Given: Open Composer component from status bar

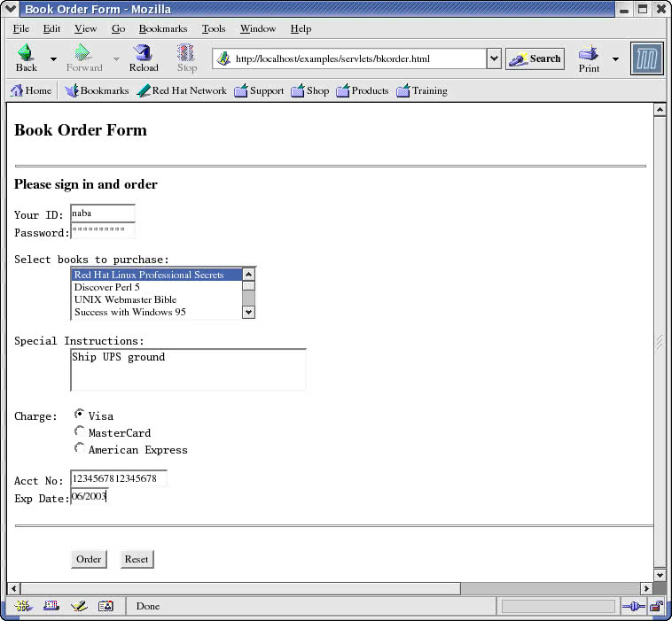Looking at the screenshot, I should [x=79, y=606].
